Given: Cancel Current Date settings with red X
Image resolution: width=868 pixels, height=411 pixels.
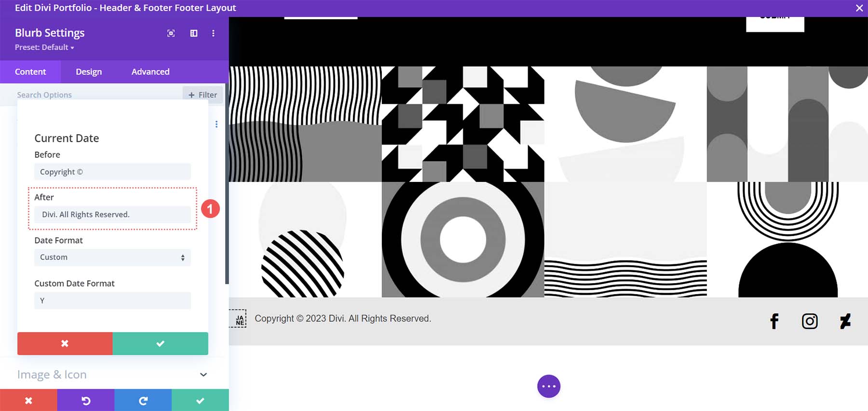Looking at the screenshot, I should coord(65,343).
